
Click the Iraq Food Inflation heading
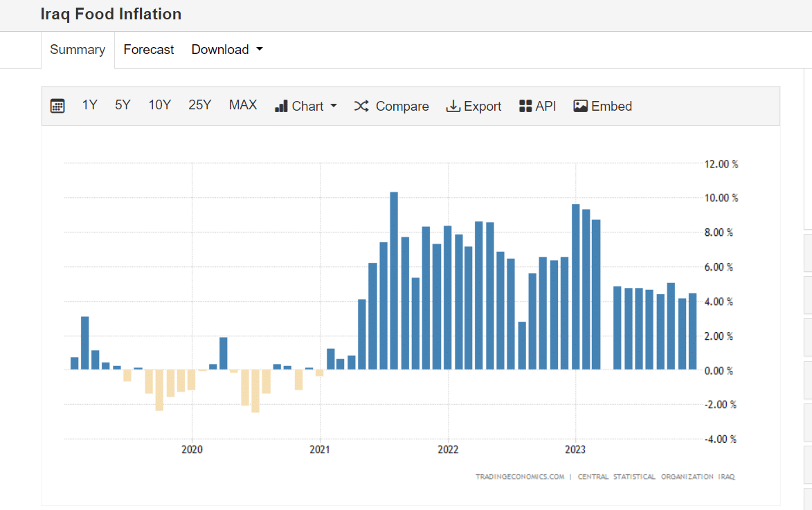(x=111, y=14)
